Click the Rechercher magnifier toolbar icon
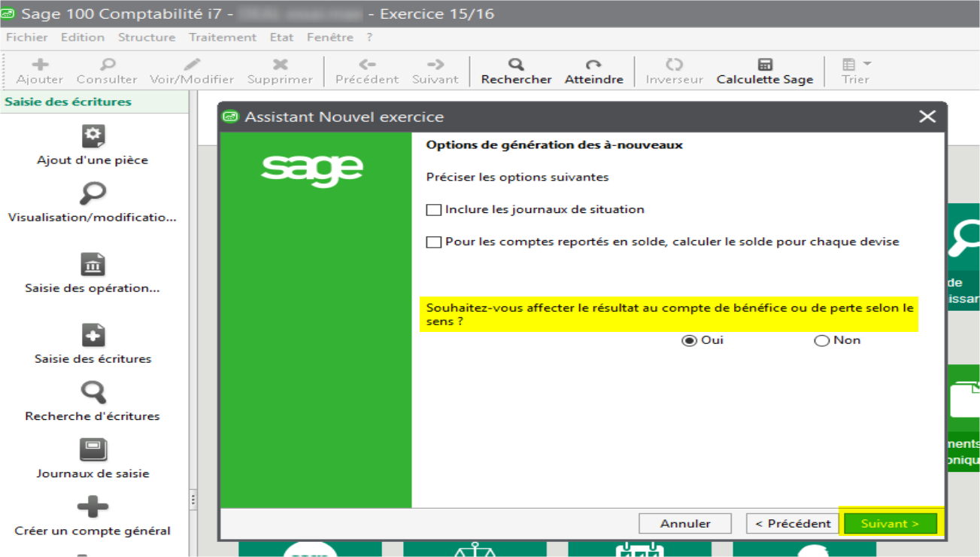The image size is (980, 557). pyautogui.click(x=516, y=65)
